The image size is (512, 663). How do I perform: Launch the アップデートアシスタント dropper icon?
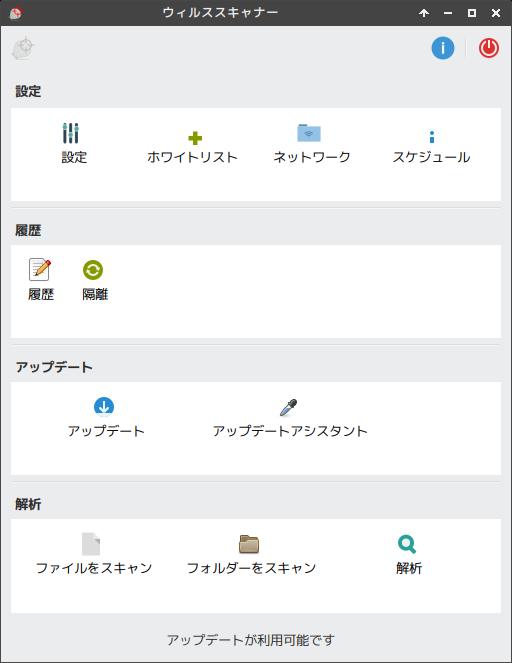[x=288, y=407]
